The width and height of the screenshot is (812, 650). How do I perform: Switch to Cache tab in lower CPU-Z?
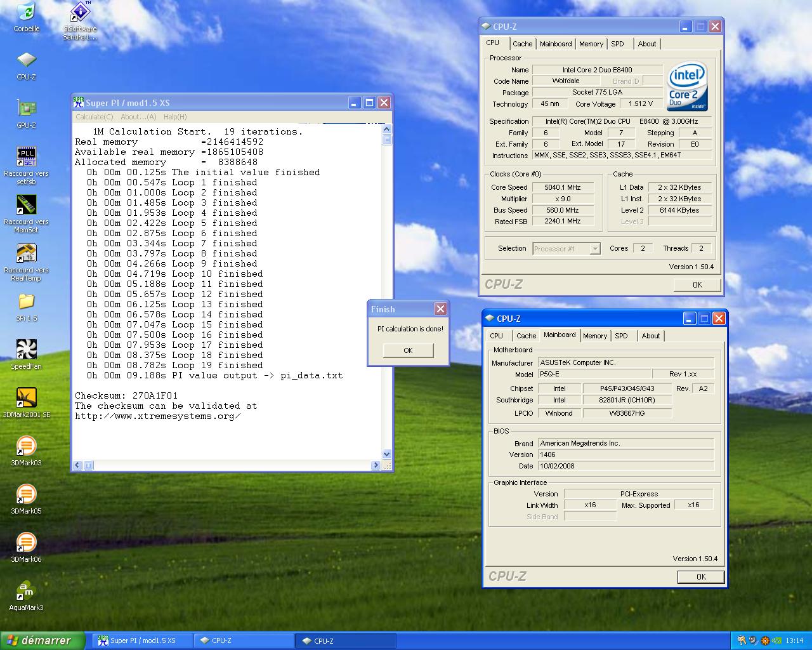526,336
